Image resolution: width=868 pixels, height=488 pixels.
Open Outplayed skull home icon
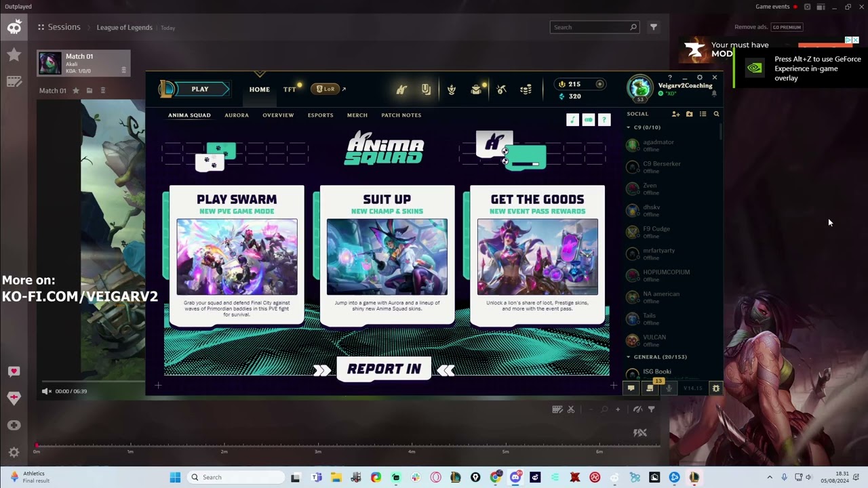tap(14, 27)
